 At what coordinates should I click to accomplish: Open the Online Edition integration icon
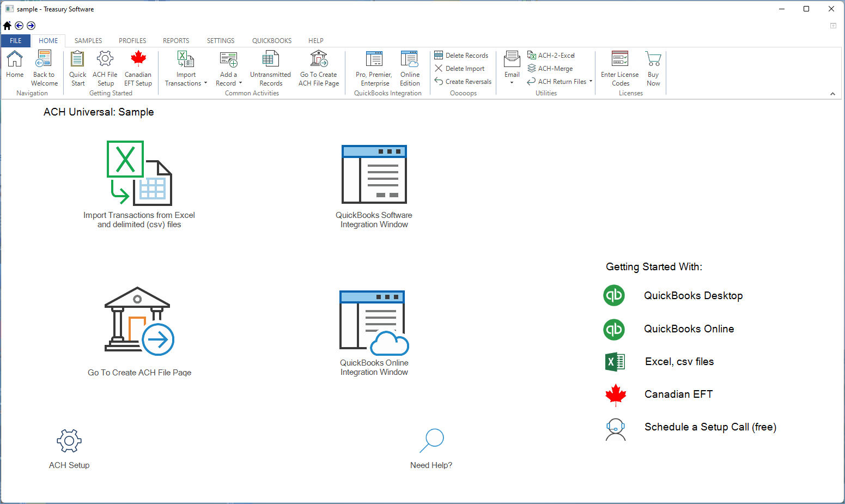point(409,68)
